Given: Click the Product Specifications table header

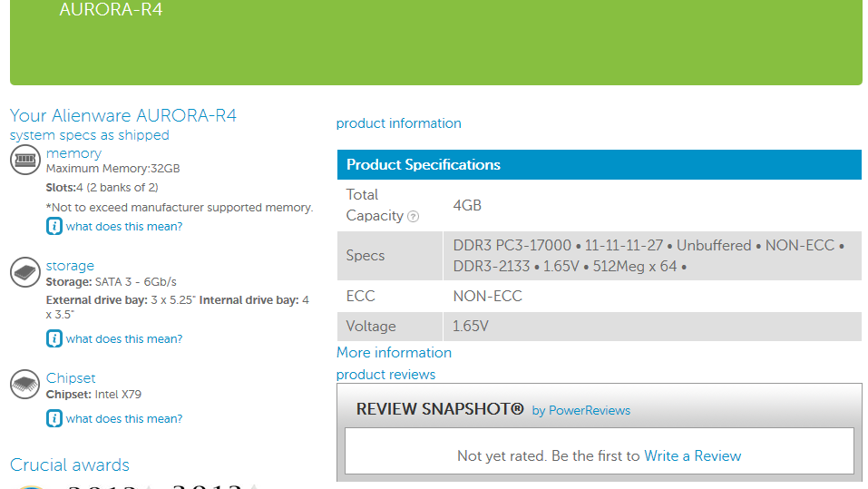Looking at the screenshot, I should pos(599,164).
